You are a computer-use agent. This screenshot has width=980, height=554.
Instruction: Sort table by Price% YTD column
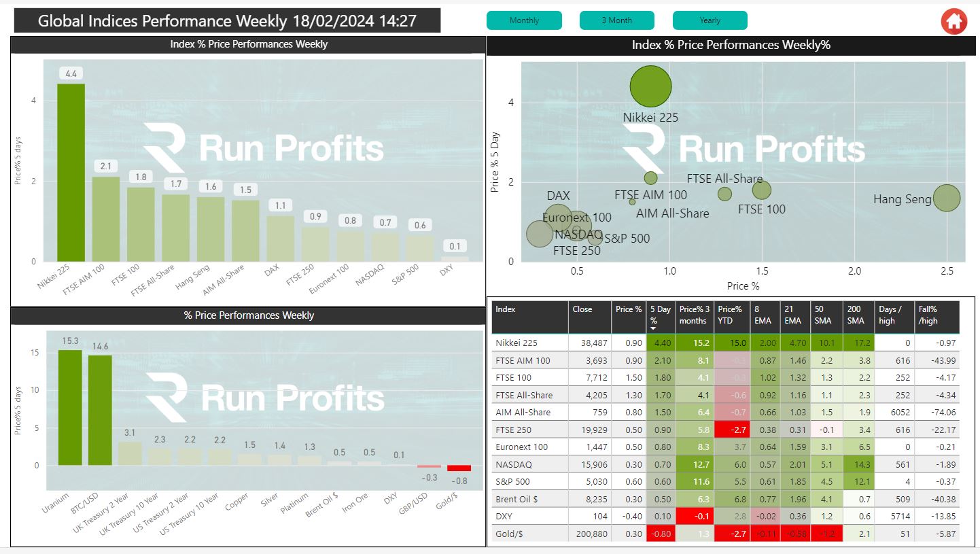730,315
